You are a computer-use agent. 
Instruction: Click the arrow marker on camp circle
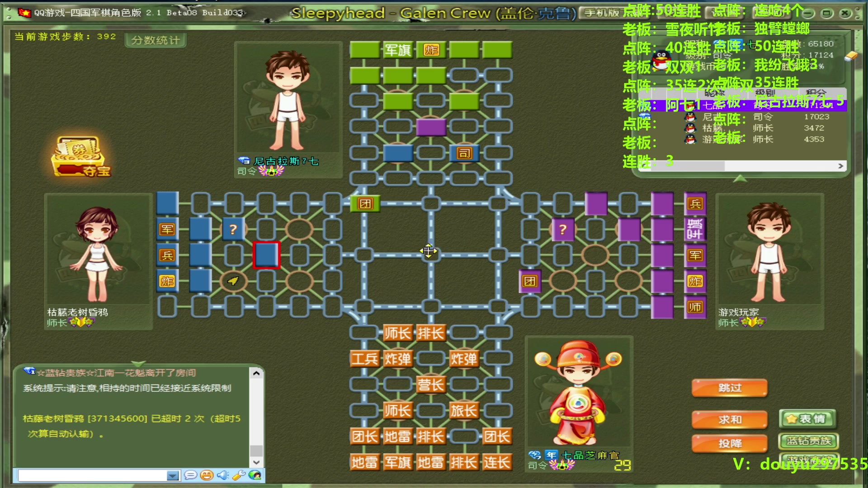[x=233, y=281]
